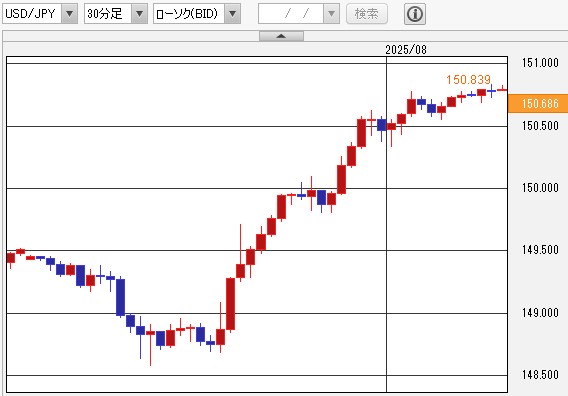This screenshot has height=396, width=568.
Task: Open the date picker dropdown arrow
Action: click(x=331, y=14)
